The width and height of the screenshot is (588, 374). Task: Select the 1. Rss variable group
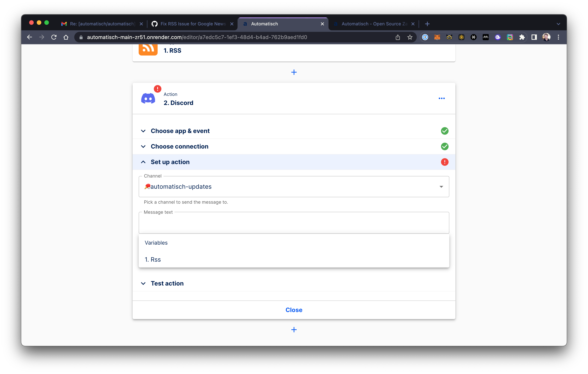click(294, 259)
